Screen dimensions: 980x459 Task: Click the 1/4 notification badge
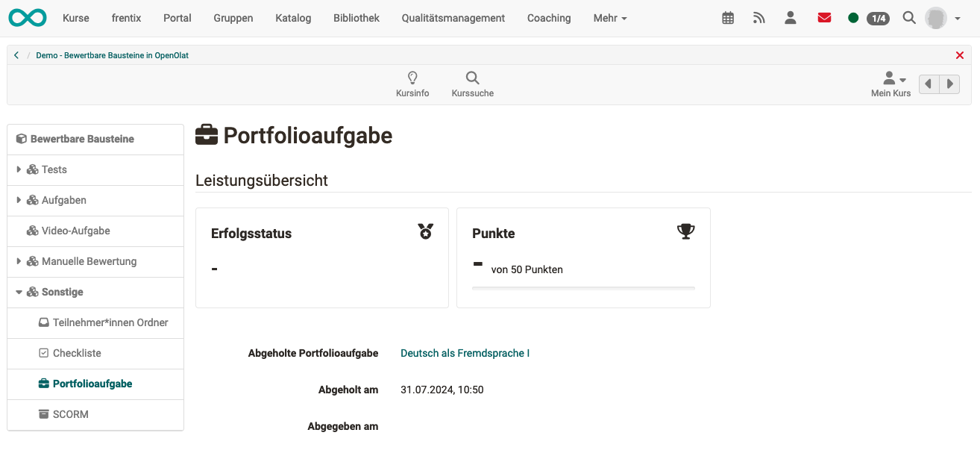(878, 18)
